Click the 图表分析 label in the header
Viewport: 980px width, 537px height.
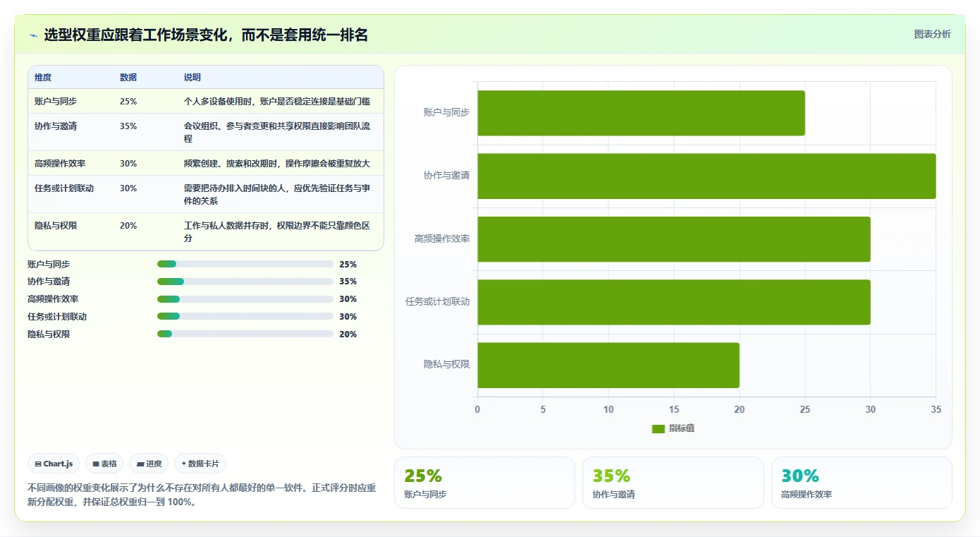(x=932, y=34)
